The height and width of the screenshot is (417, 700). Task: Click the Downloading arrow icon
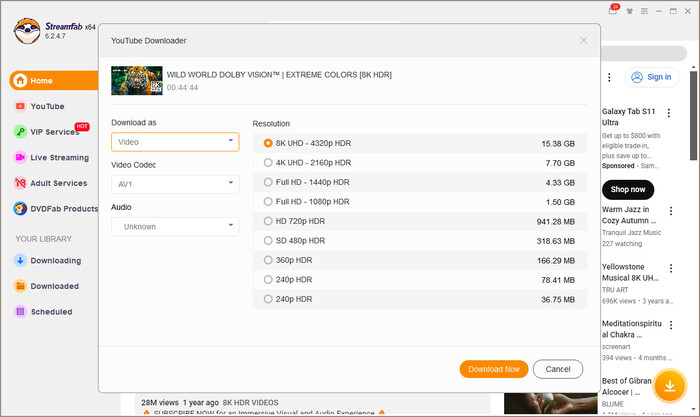pos(20,260)
